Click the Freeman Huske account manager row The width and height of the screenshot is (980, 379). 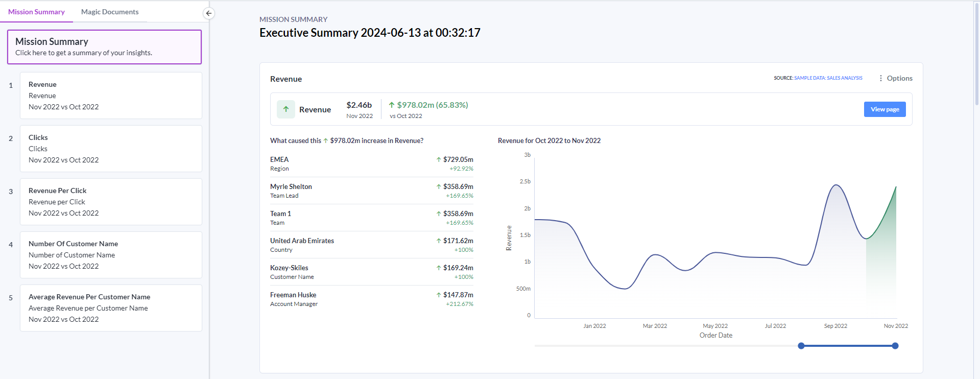pos(371,299)
